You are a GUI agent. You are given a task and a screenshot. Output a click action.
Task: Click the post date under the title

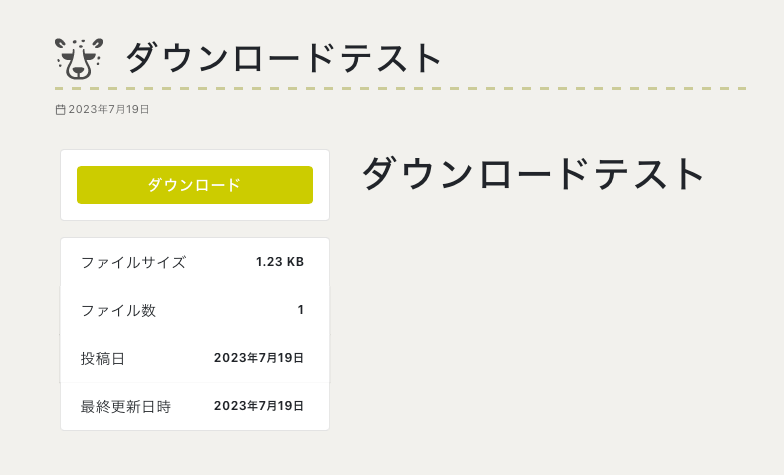pos(109,109)
